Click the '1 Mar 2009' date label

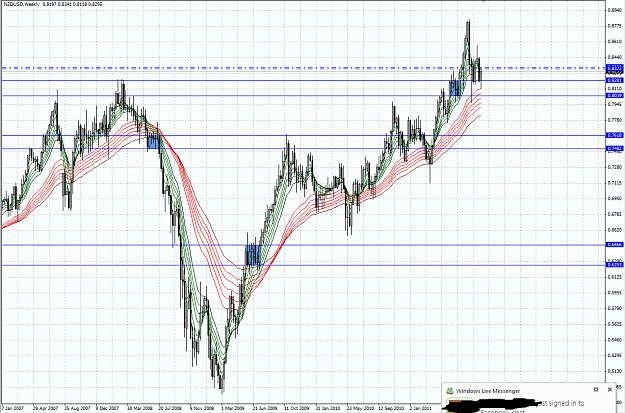[x=233, y=408]
